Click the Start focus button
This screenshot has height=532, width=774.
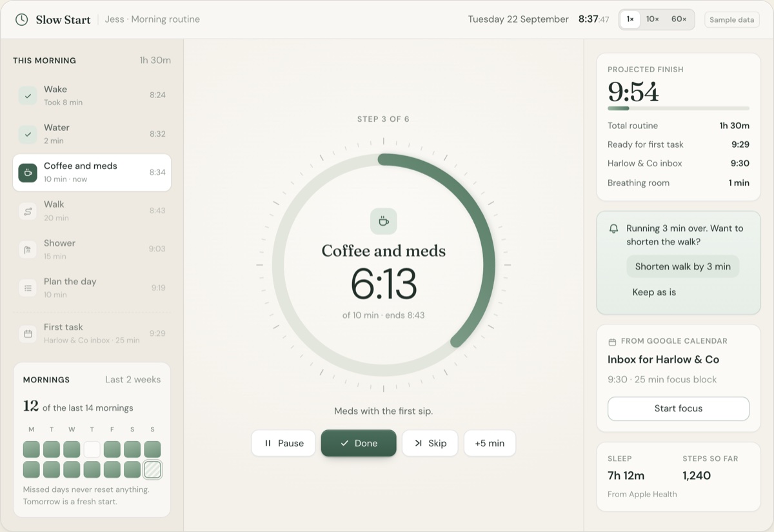click(679, 408)
